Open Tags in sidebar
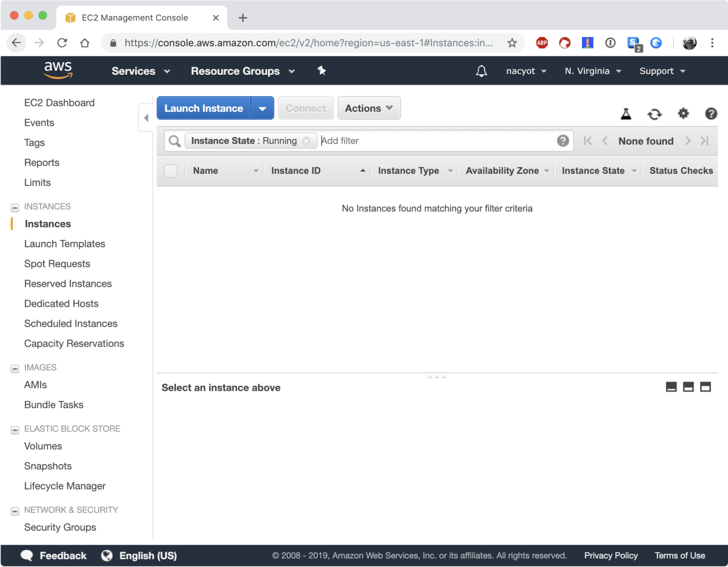 [34, 143]
